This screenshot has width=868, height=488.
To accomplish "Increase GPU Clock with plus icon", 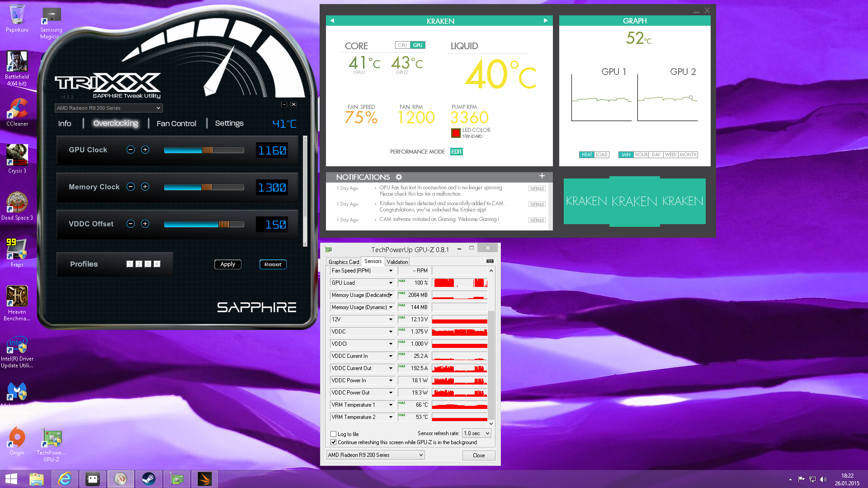I will 145,150.
